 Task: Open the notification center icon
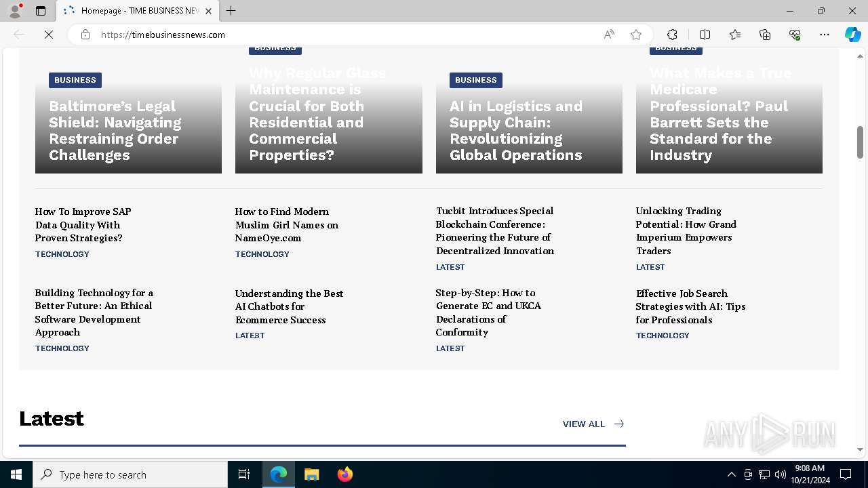(846, 474)
